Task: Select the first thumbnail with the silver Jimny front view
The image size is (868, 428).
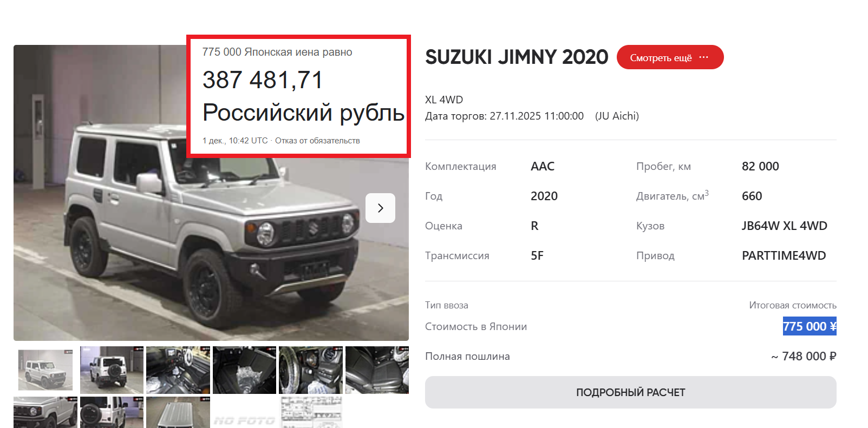Action: pos(45,370)
